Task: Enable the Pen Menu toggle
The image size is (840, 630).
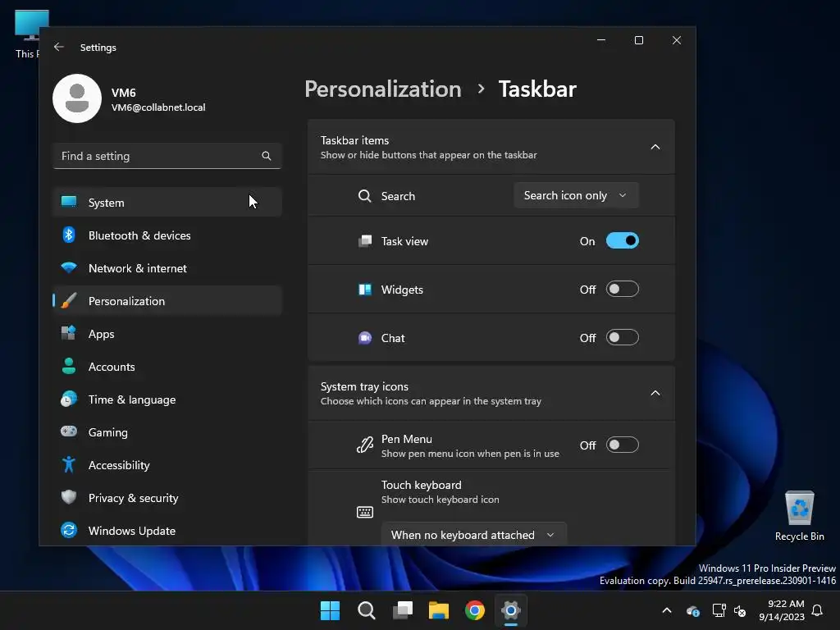Action: pos(623,445)
